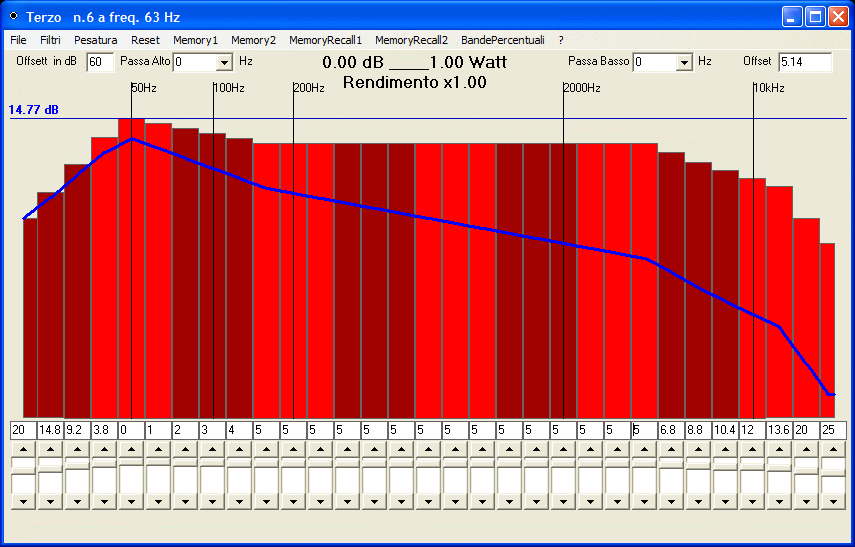Click up arrow of the 13.6 band
Viewport: 855px width, 547px height.
coord(779,449)
